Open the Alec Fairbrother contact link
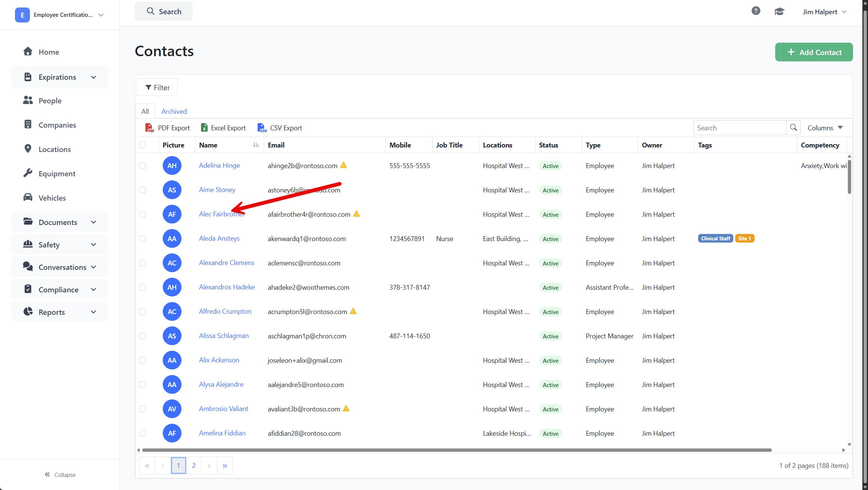Viewport: 868px width, 490px height. tap(221, 214)
